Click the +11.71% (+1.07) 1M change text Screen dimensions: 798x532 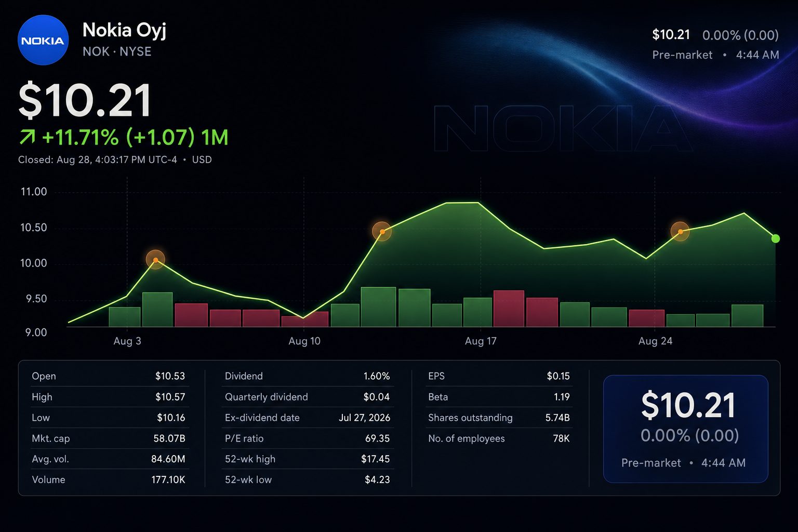(x=135, y=137)
